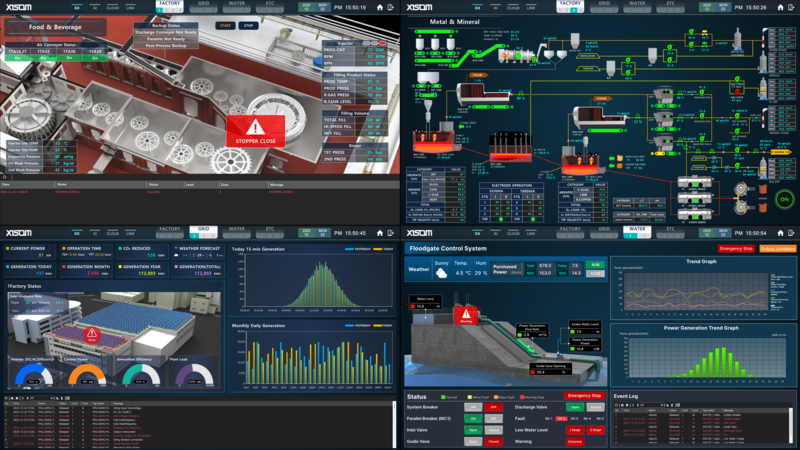Click the Output Limitation button

(776, 248)
